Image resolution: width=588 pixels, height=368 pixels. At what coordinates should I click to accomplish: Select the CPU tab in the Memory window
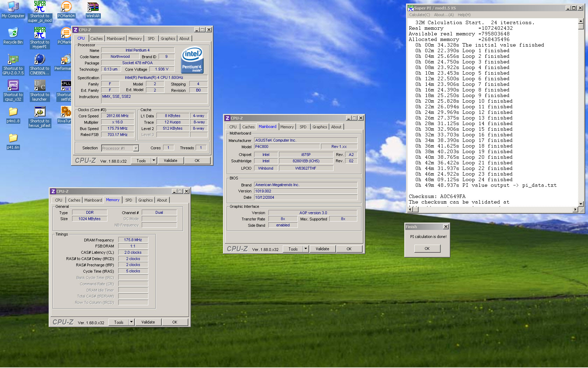coord(58,200)
